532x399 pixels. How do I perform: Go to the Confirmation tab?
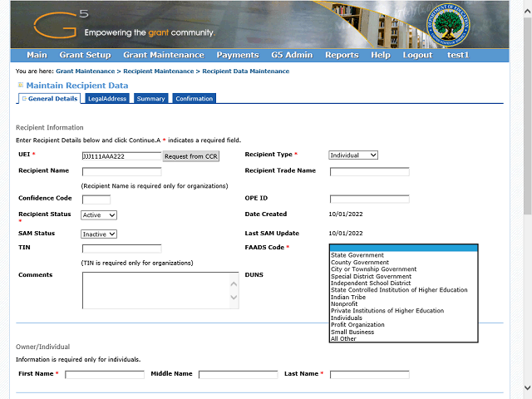click(x=194, y=99)
